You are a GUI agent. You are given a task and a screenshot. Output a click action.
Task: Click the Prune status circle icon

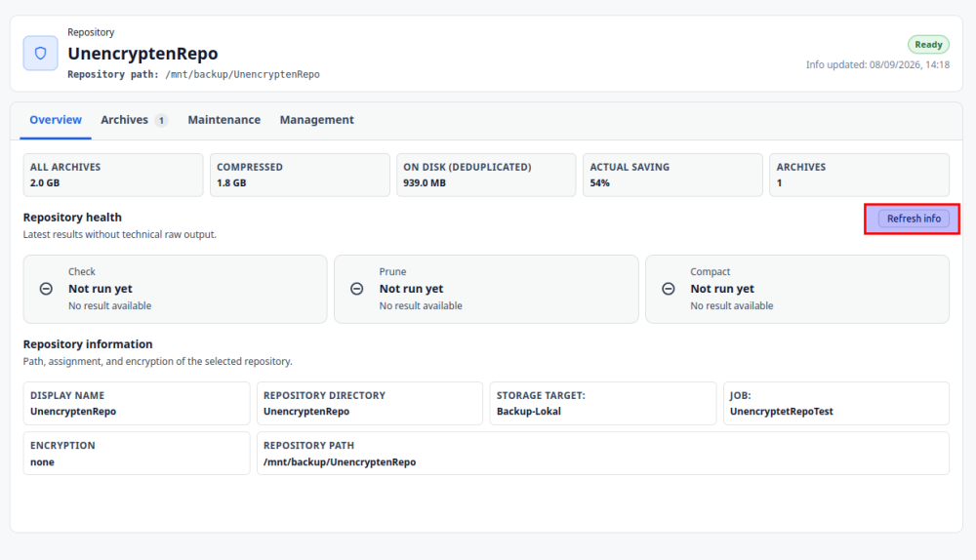pos(356,289)
